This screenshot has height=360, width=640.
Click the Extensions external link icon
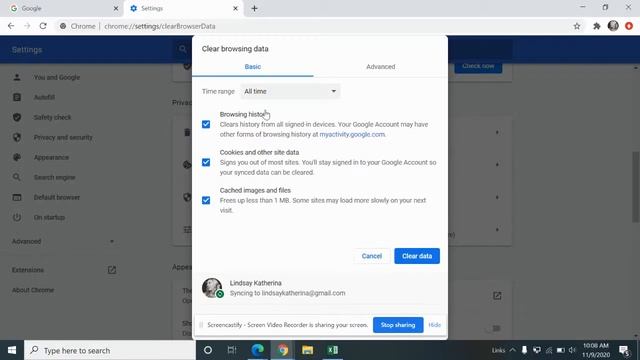(112, 270)
